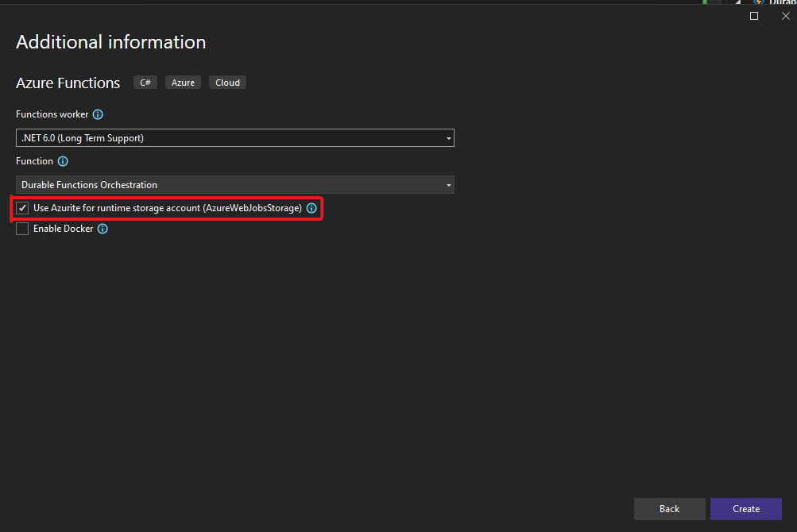Image resolution: width=797 pixels, height=532 pixels.
Task: Click the Enable Docker label text
Action: 63,229
